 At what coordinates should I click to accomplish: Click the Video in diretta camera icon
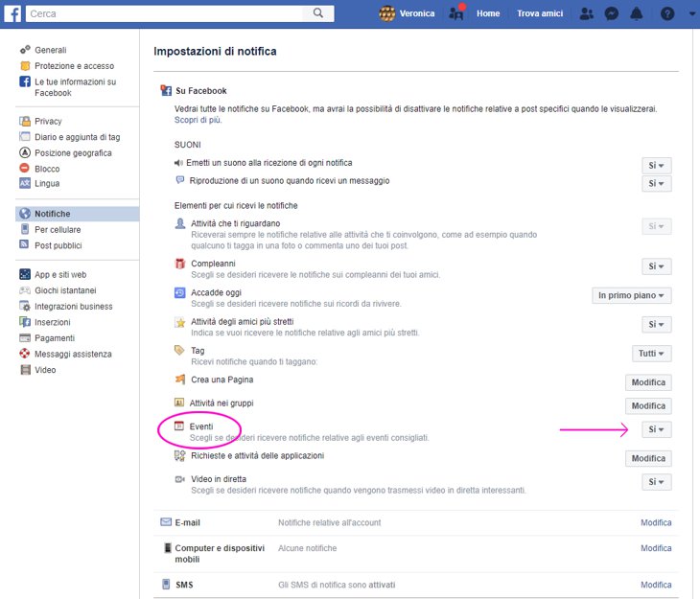coord(180,479)
